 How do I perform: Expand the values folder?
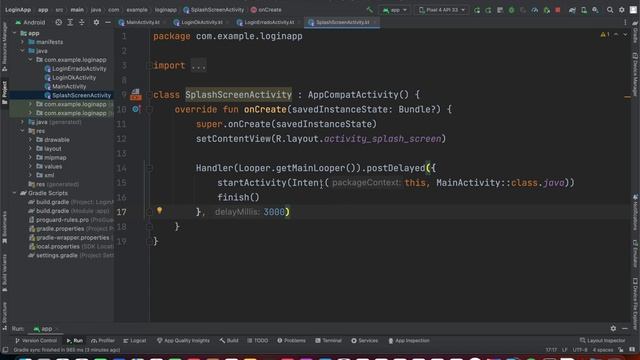(30, 167)
